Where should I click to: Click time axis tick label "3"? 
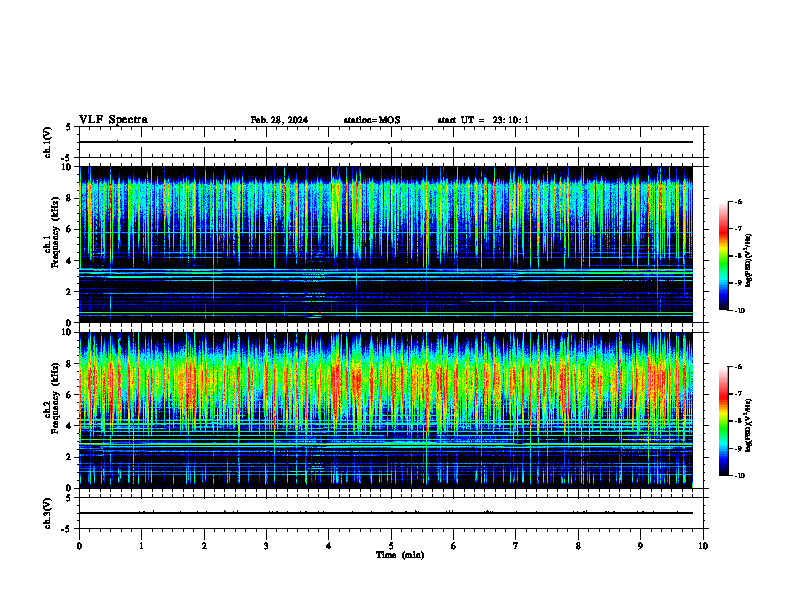[x=266, y=546]
